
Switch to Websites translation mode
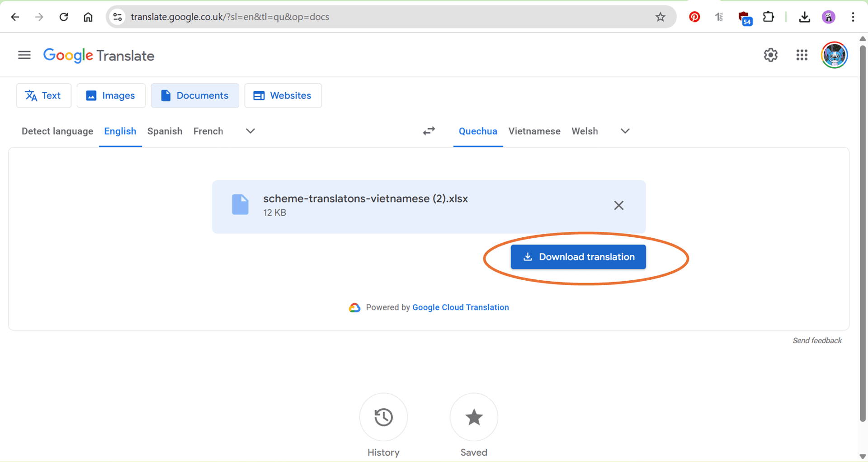click(x=283, y=95)
